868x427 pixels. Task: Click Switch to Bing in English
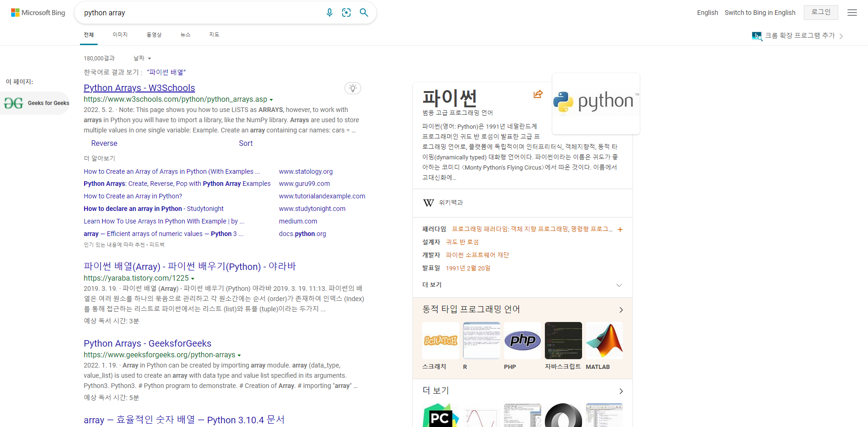[760, 13]
